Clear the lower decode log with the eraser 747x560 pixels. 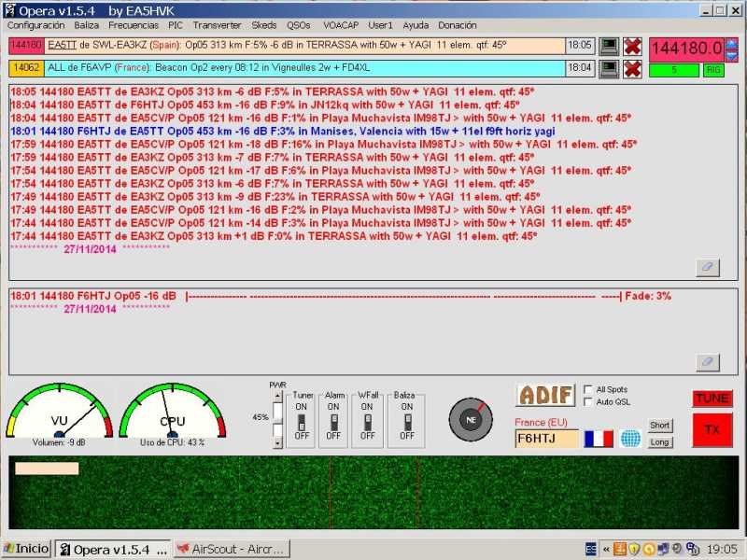708,362
